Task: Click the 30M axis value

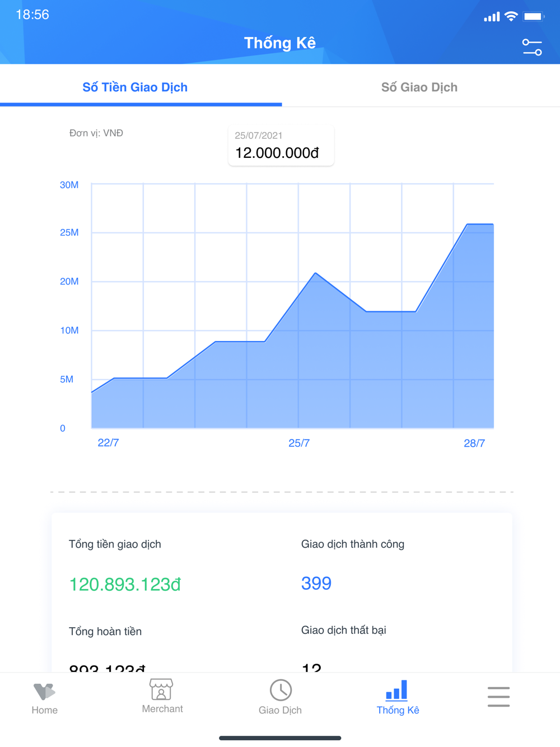Action: coord(69,185)
